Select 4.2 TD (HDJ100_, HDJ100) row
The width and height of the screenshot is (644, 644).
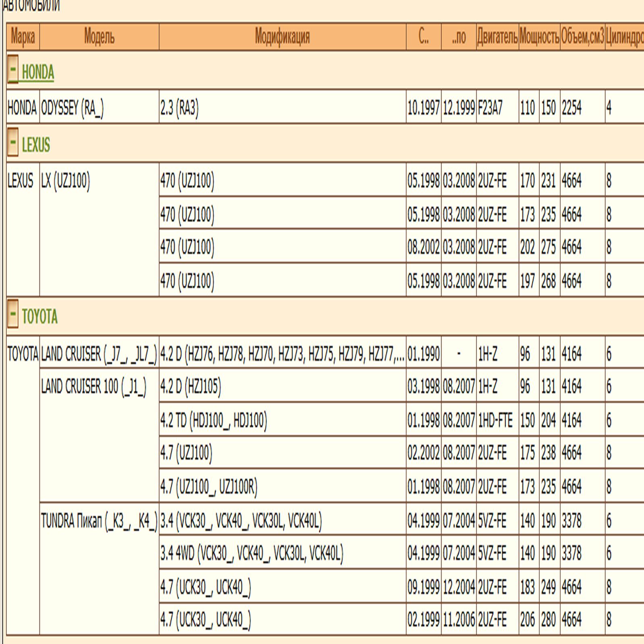click(213, 420)
